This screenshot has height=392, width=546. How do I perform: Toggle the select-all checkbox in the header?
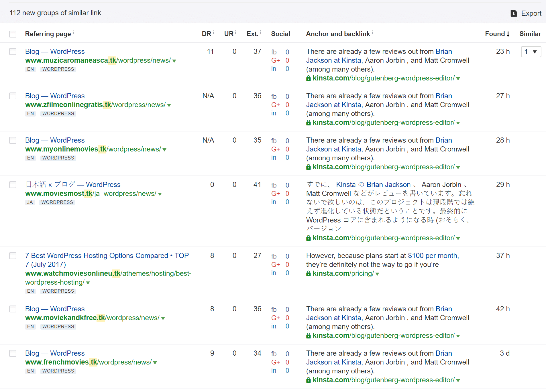coord(13,34)
